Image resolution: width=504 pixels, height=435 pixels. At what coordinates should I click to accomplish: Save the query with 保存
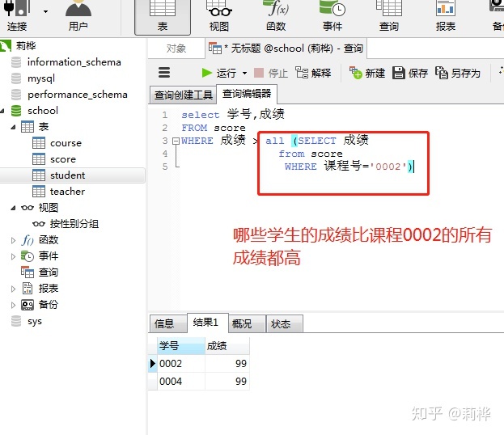tap(410, 73)
